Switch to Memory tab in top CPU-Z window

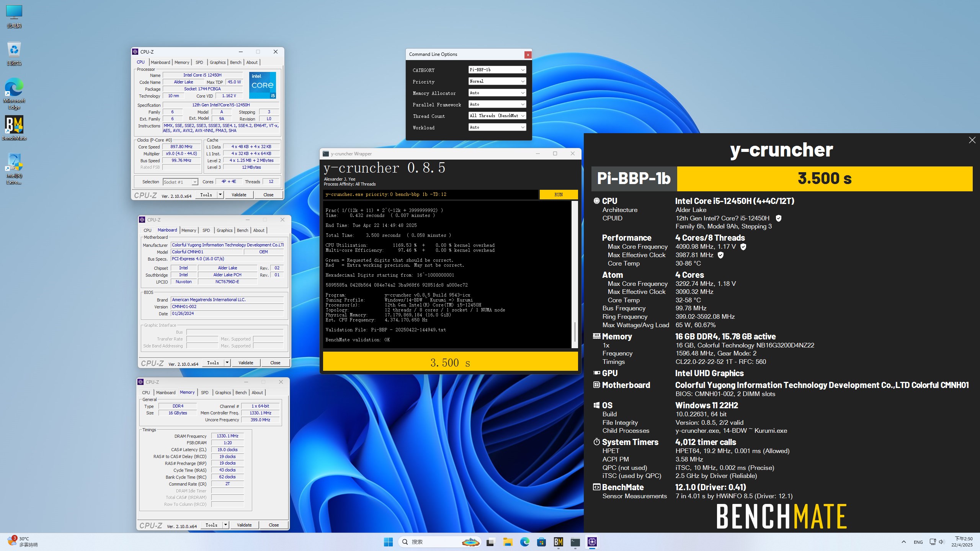click(182, 62)
